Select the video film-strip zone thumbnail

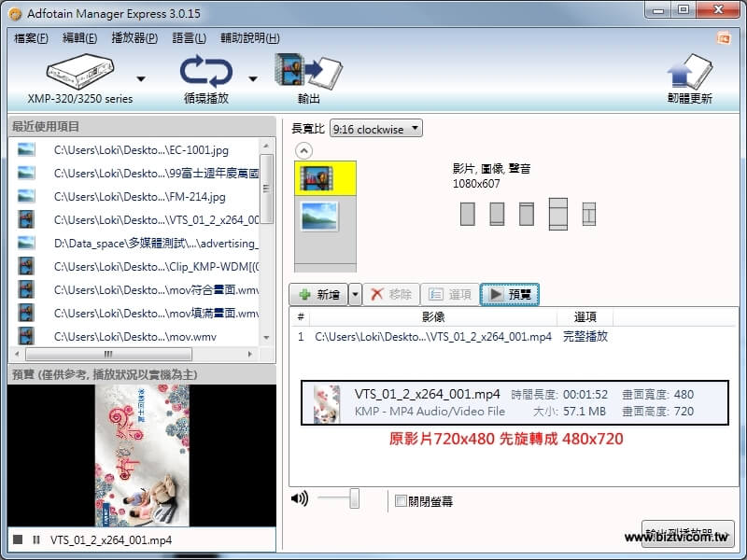pyautogui.click(x=318, y=177)
